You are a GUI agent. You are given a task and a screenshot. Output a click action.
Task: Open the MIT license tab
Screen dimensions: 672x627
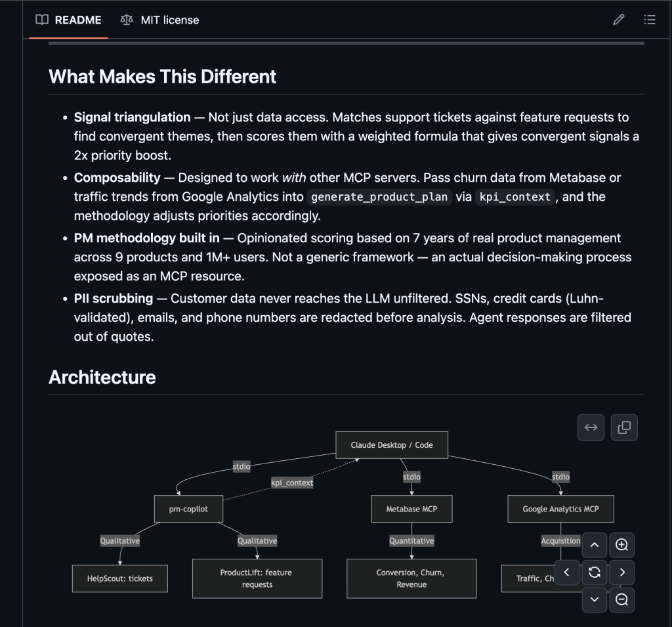click(159, 20)
